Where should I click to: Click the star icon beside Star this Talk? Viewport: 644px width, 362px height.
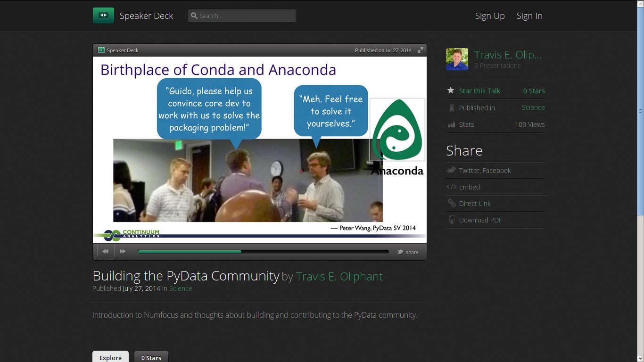point(451,90)
